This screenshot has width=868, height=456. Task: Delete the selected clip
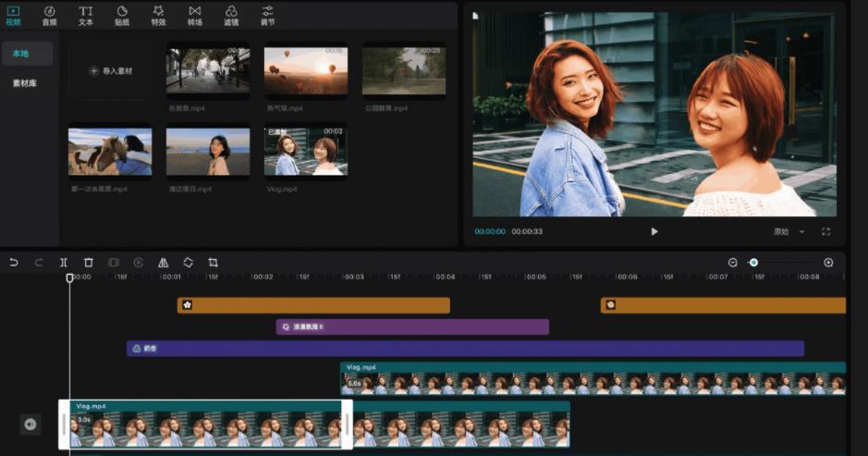coord(89,263)
